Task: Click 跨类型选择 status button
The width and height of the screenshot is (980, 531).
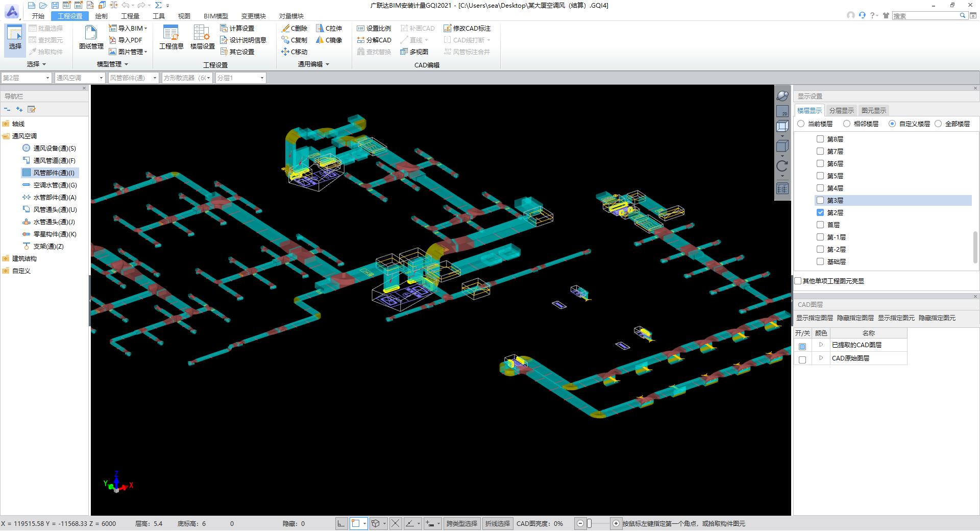Action: (461, 523)
